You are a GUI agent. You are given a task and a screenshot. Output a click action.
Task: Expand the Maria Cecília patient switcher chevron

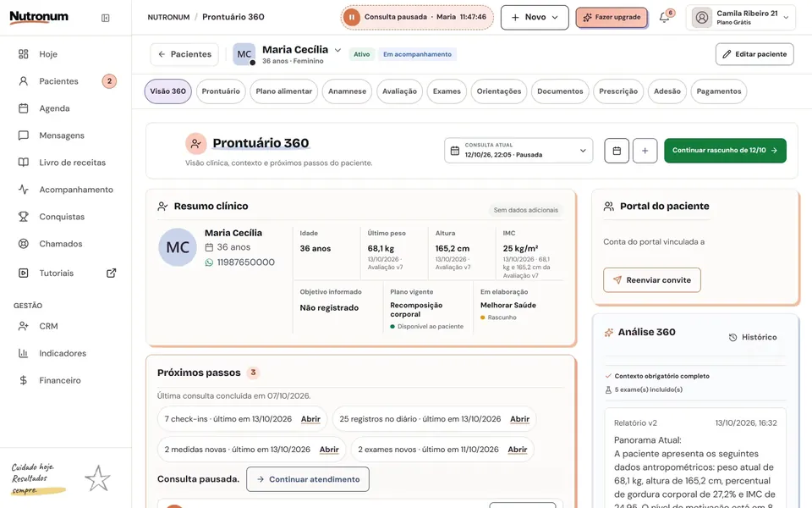[337, 50]
